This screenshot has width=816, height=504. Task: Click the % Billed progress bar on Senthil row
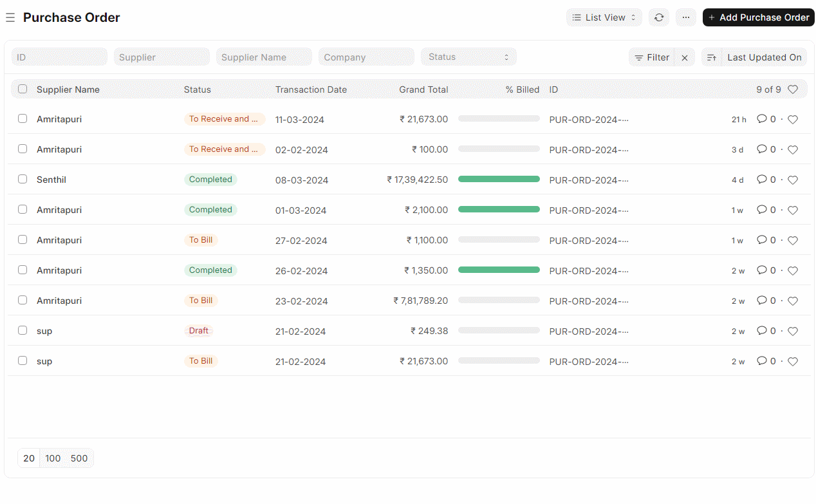[x=499, y=180]
